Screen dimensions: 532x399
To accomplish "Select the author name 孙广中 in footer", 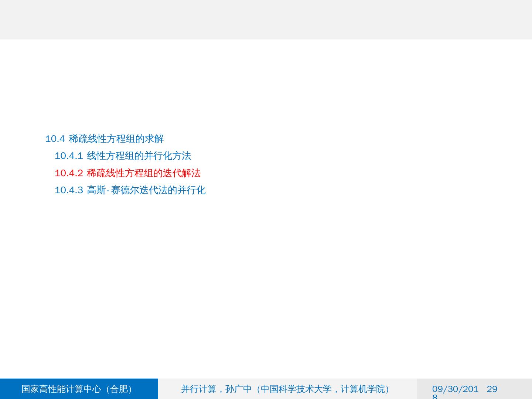I will (239, 389).
